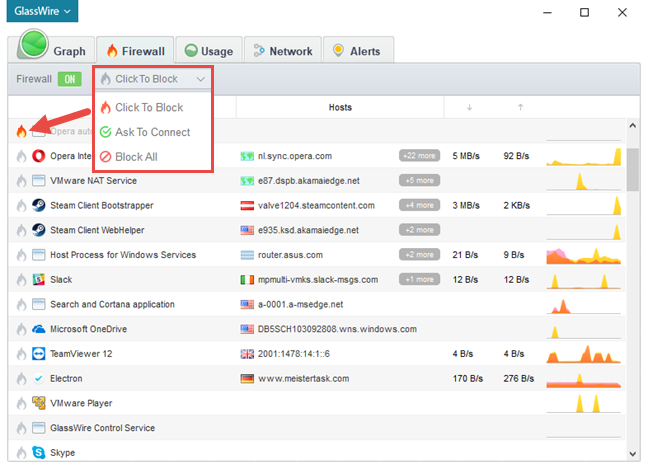Select the mpmulti-vmks.slack-msgs.com host

click(318, 280)
